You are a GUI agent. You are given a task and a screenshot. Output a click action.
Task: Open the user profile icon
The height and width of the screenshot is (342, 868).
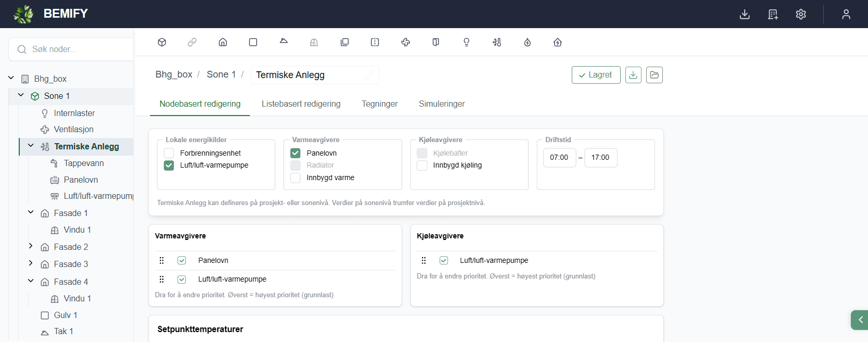pos(846,14)
